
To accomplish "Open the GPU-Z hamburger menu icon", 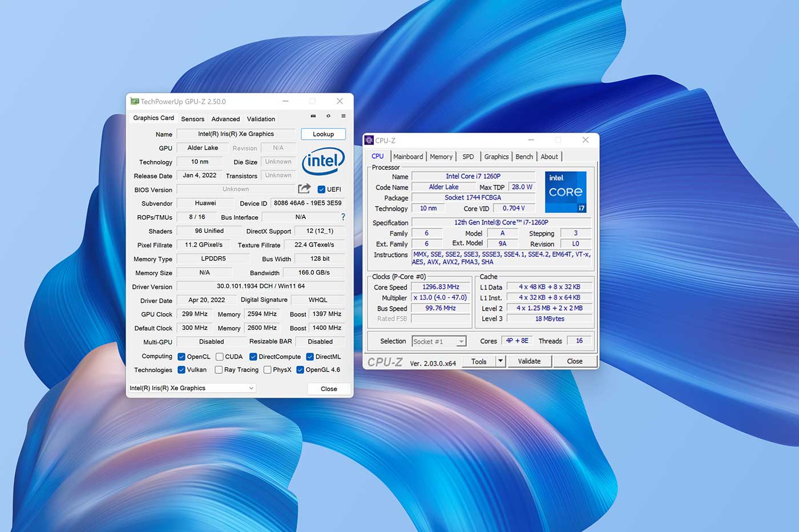I will point(343,116).
